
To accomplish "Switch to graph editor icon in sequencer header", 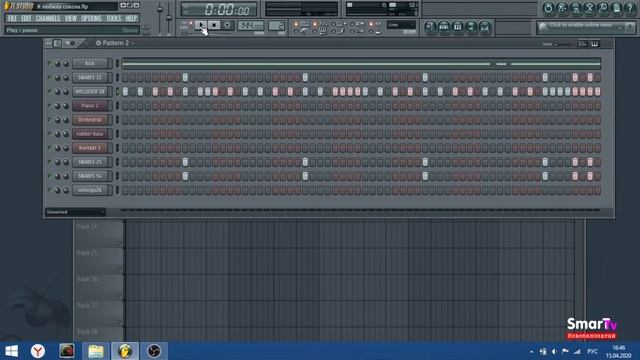I will 582,44.
